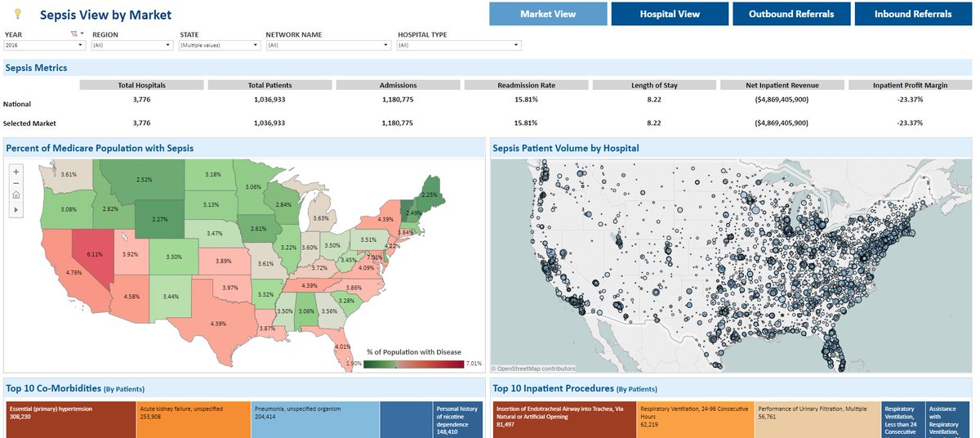Open the REGION filter dropdown
The width and height of the screenshot is (980, 438).
(133, 46)
